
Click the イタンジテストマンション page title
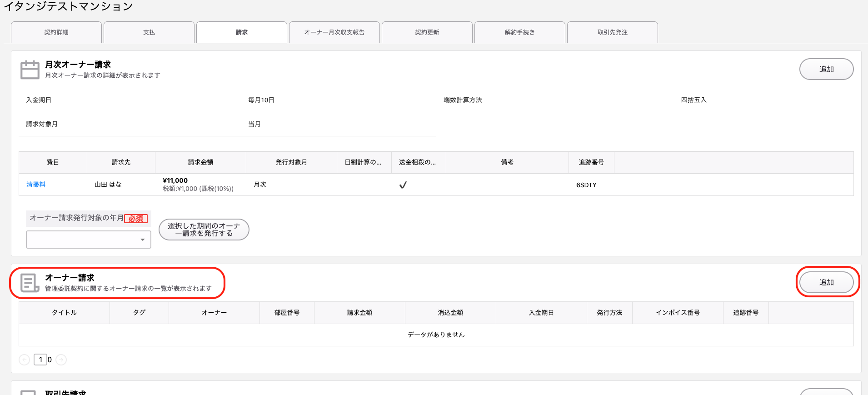[68, 6]
